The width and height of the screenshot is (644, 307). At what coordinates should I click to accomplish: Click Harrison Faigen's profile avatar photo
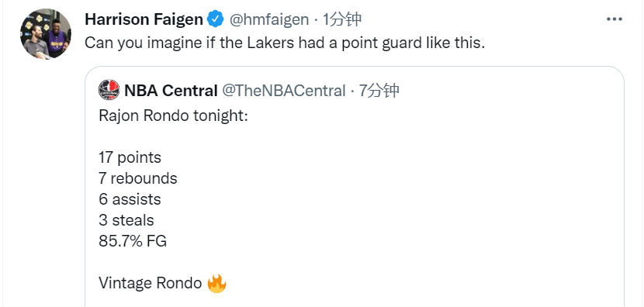point(45,33)
